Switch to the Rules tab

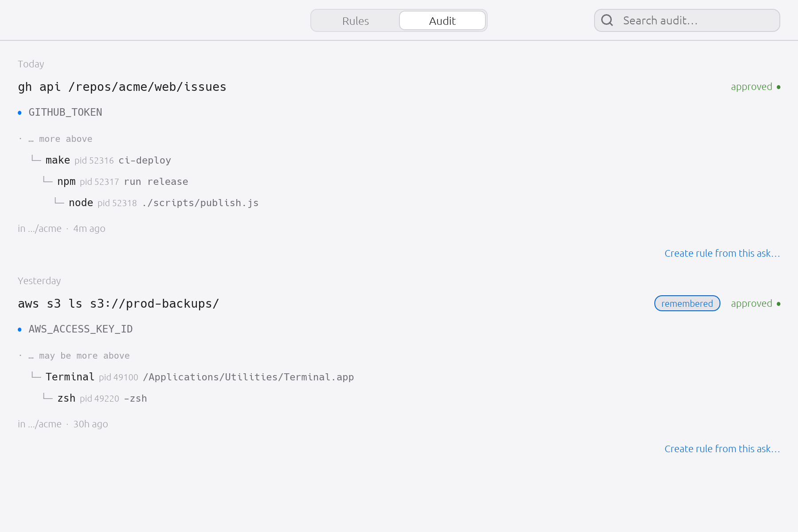tap(356, 21)
